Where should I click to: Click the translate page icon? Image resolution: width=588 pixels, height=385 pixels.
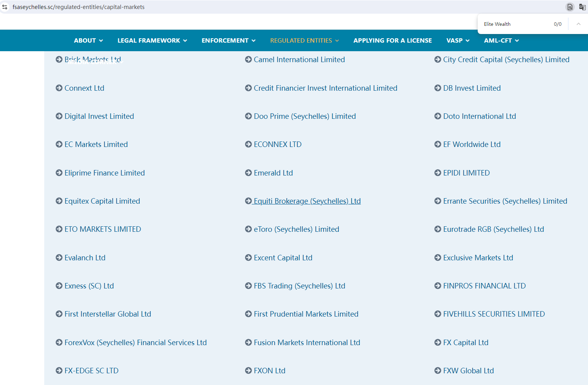(x=582, y=7)
